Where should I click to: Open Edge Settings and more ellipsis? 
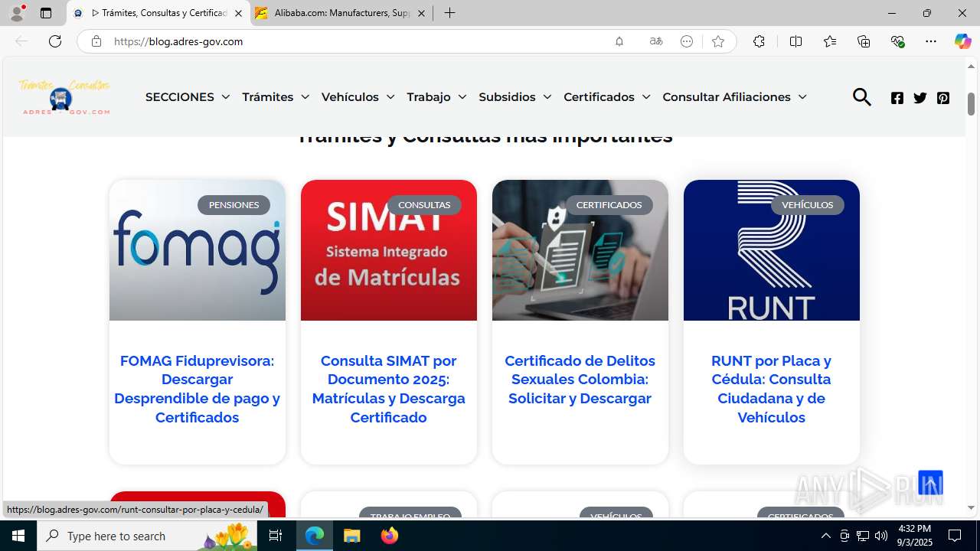(931, 41)
